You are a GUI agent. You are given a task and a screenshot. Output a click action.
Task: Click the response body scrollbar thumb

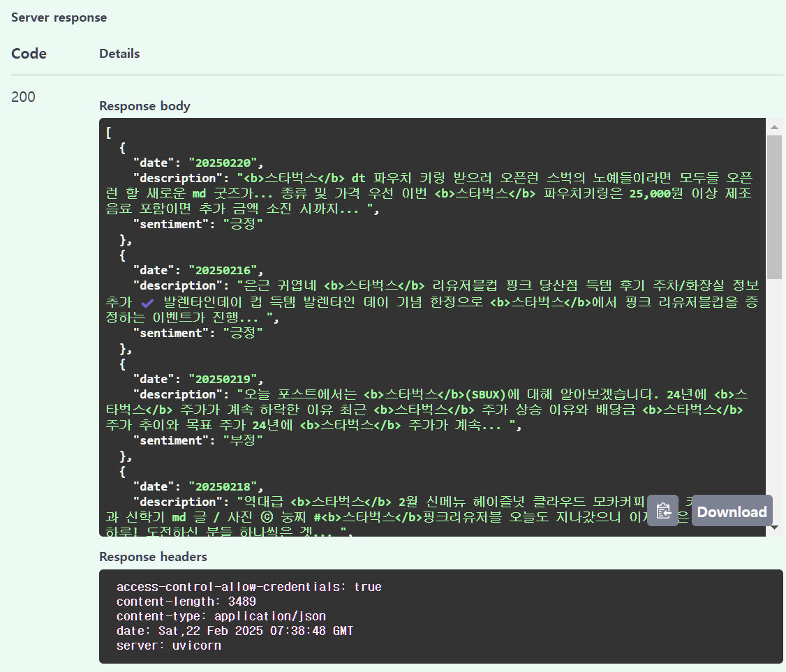pyautogui.click(x=774, y=207)
